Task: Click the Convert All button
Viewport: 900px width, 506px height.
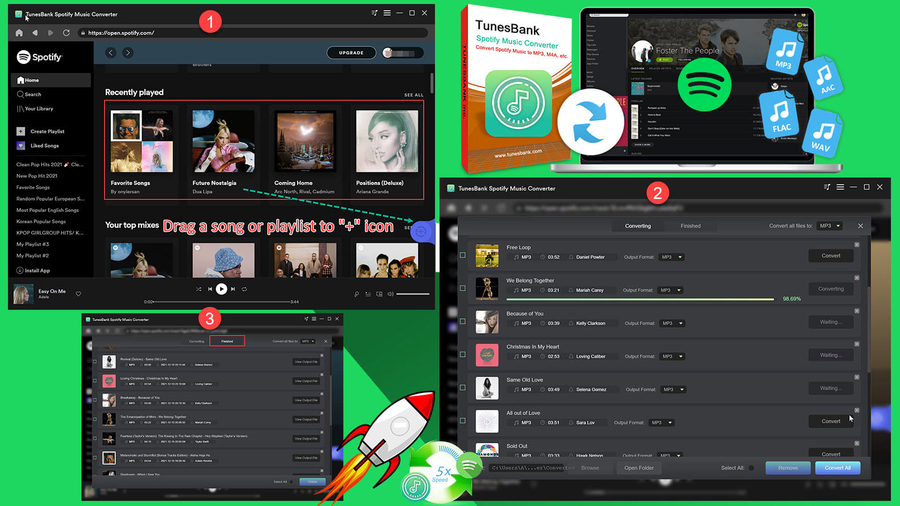Action: tap(837, 467)
